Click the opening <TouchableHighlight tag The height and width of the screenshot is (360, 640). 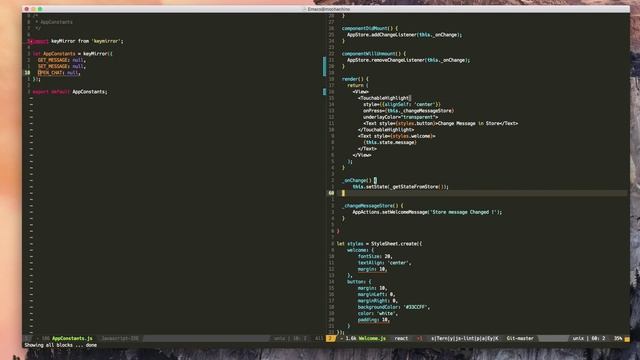coord(384,98)
